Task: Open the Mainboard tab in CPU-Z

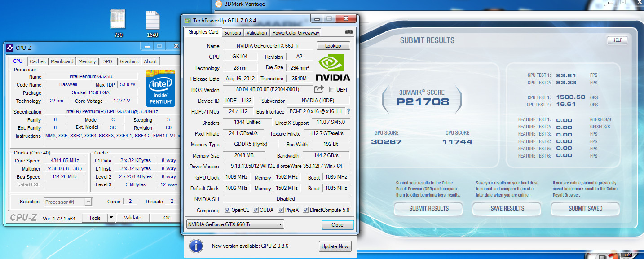Action: 62,61
